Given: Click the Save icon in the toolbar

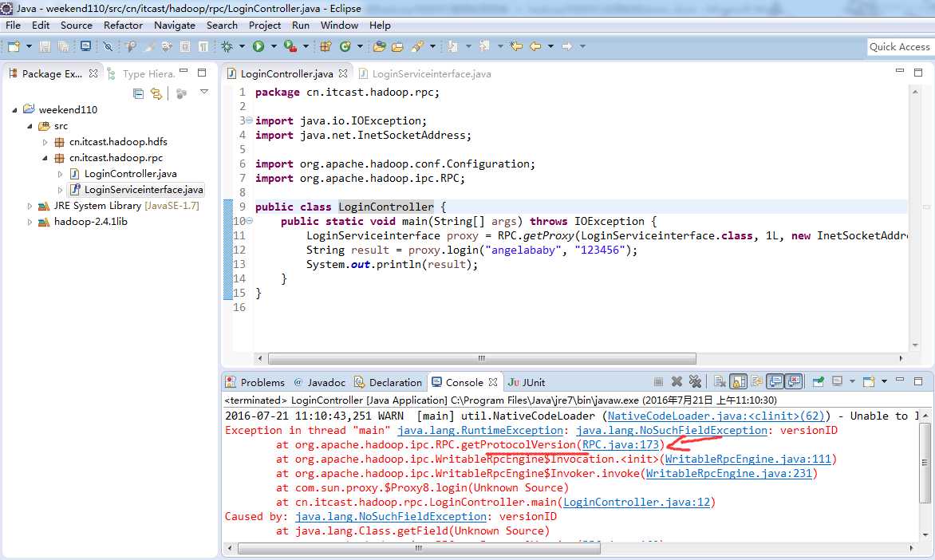Looking at the screenshot, I should (x=45, y=46).
